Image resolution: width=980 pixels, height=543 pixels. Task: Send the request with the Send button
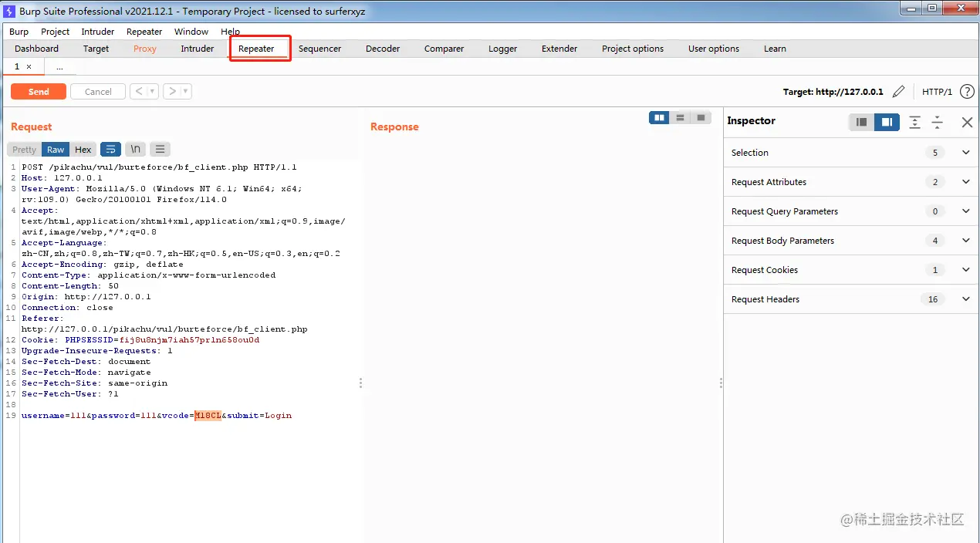(39, 92)
